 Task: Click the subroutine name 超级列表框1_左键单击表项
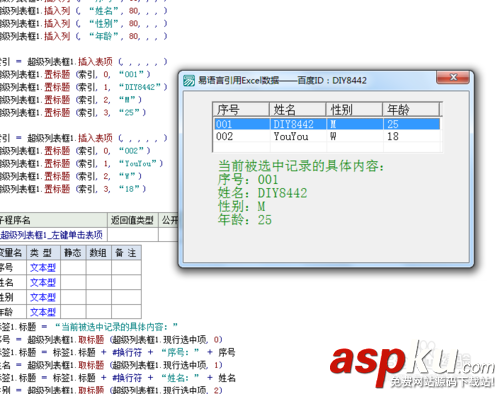click(x=51, y=235)
